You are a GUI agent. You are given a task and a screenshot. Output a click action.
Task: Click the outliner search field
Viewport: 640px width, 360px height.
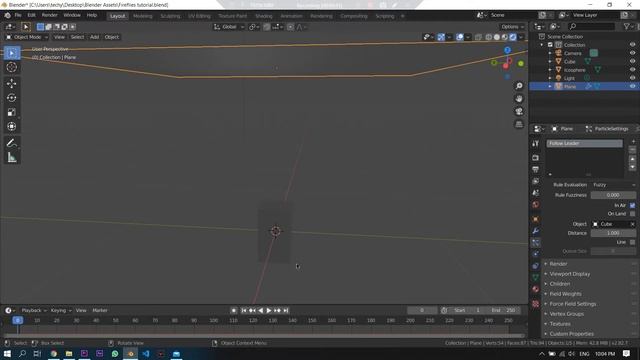[x=591, y=27]
